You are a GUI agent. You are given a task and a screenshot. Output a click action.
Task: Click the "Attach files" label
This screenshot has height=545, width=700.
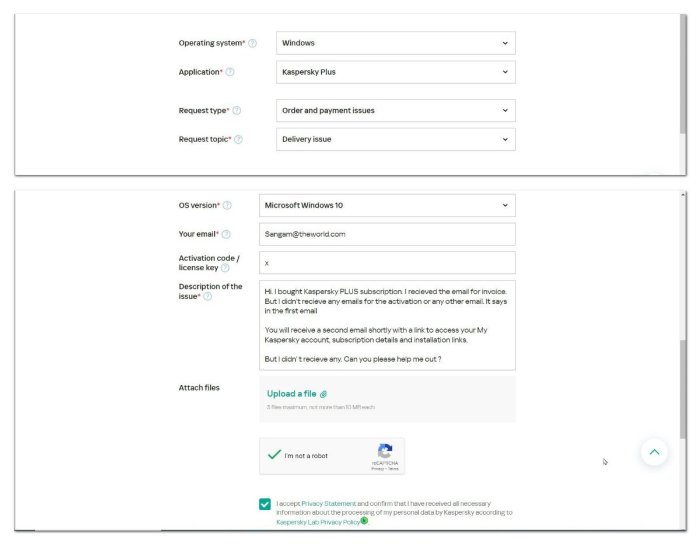click(x=199, y=388)
